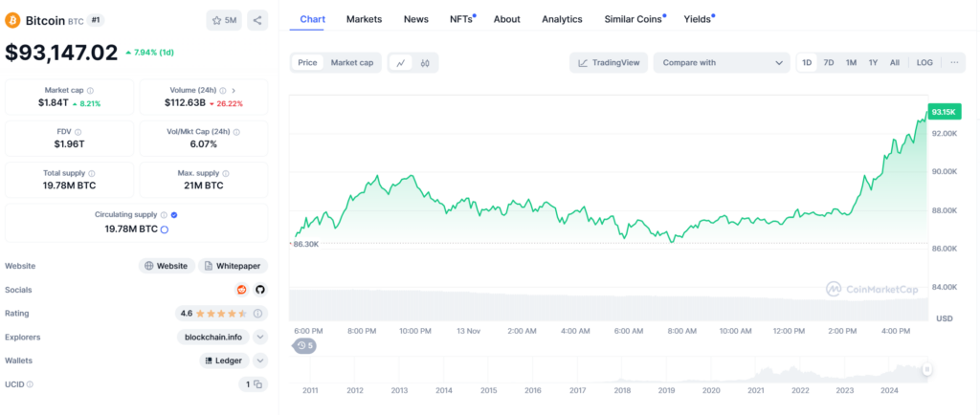
Task: Click the 21M BTC max supply value
Action: click(204, 186)
